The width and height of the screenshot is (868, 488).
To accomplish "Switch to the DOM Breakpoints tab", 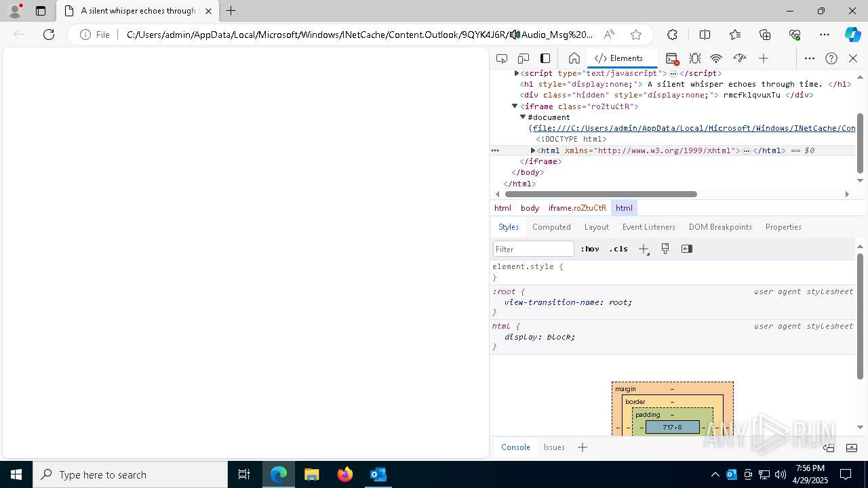I will pyautogui.click(x=720, y=227).
